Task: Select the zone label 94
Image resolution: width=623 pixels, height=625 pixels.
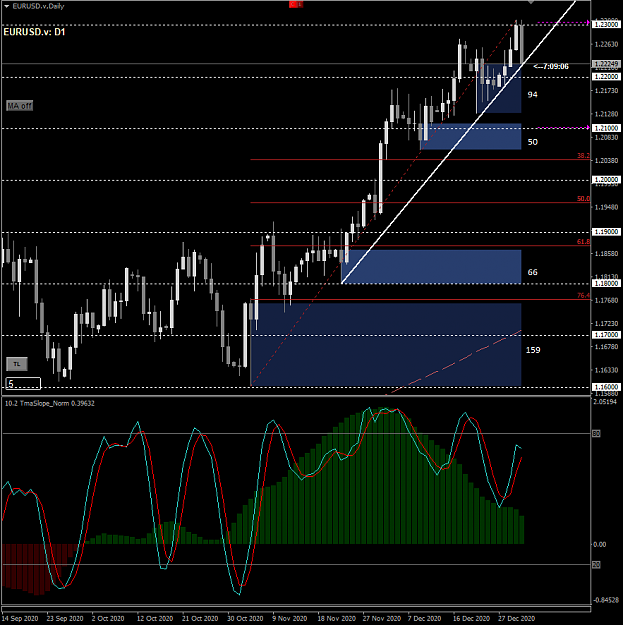Action: point(533,94)
